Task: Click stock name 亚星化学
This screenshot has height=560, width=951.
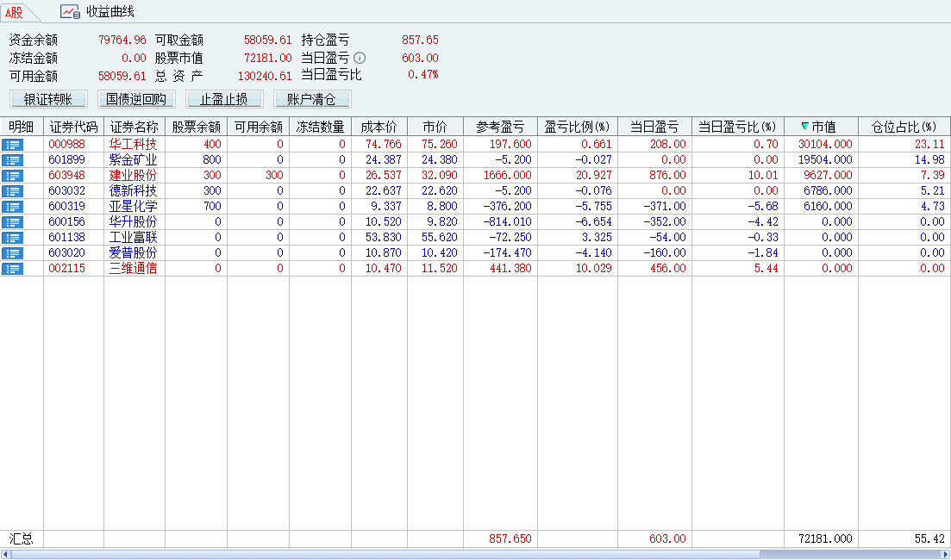Action: [x=133, y=207]
